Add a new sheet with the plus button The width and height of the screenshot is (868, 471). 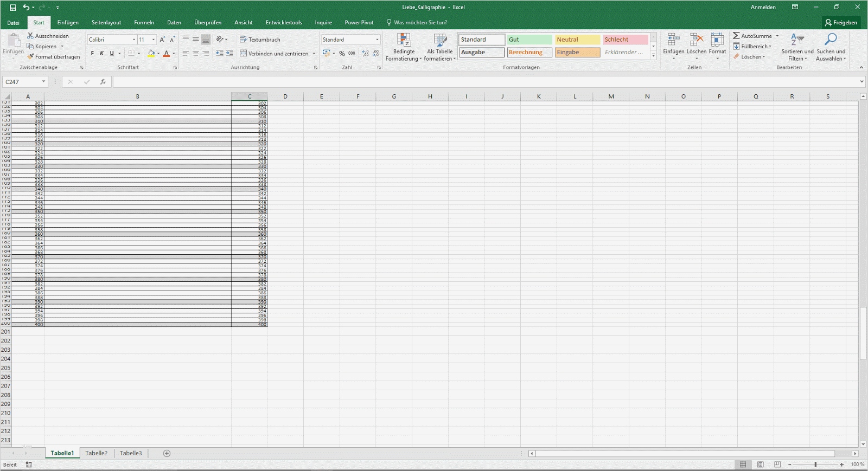point(167,453)
